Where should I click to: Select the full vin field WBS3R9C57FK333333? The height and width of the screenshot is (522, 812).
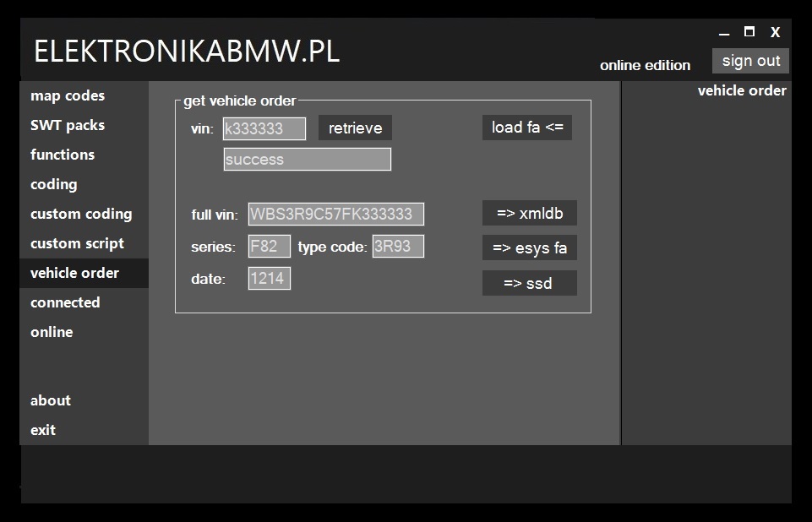(x=336, y=214)
